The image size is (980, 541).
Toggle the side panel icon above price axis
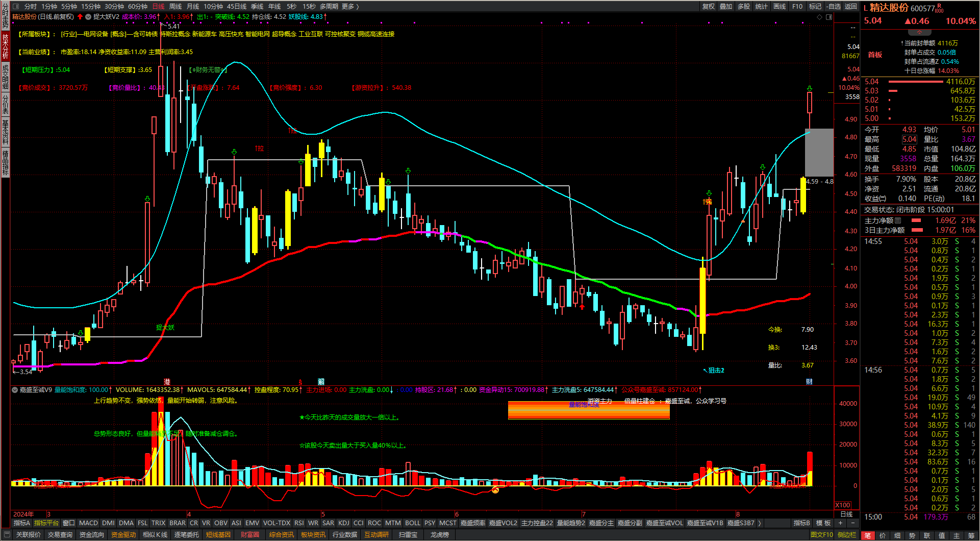click(x=829, y=17)
